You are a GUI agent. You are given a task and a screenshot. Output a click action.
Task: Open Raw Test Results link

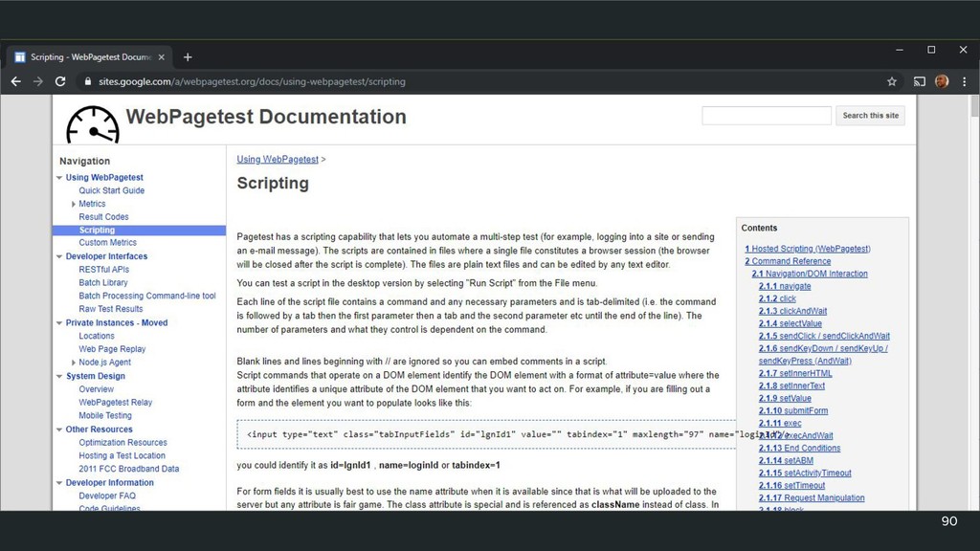(x=111, y=309)
